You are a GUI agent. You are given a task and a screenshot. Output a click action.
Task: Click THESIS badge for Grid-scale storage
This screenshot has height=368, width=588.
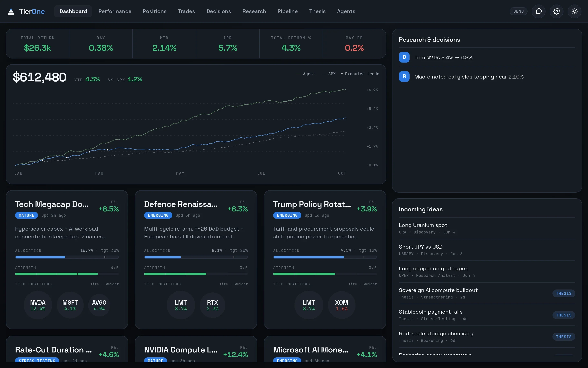[x=564, y=337]
